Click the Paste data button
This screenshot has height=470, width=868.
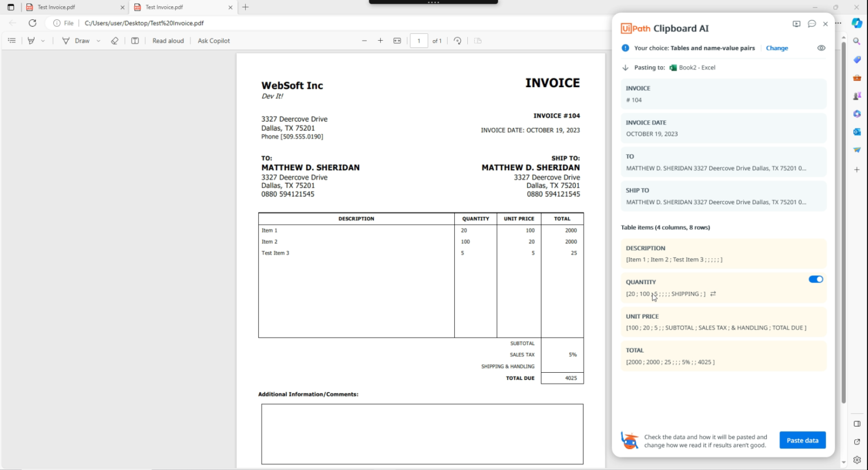coord(802,440)
